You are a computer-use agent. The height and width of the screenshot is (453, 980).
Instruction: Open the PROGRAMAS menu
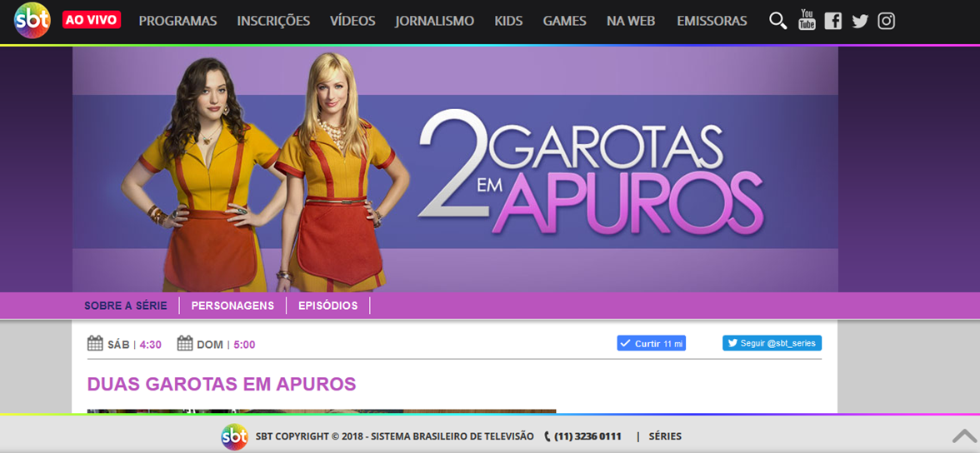177,22
